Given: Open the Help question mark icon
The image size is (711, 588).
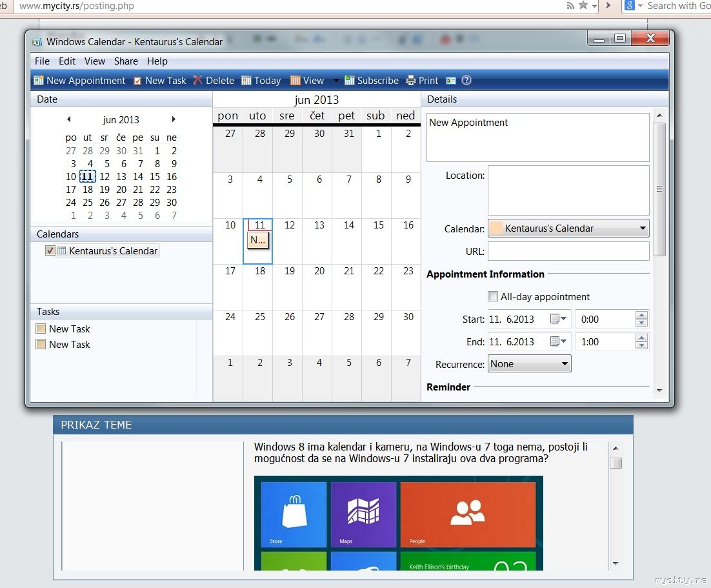Looking at the screenshot, I should (x=466, y=80).
